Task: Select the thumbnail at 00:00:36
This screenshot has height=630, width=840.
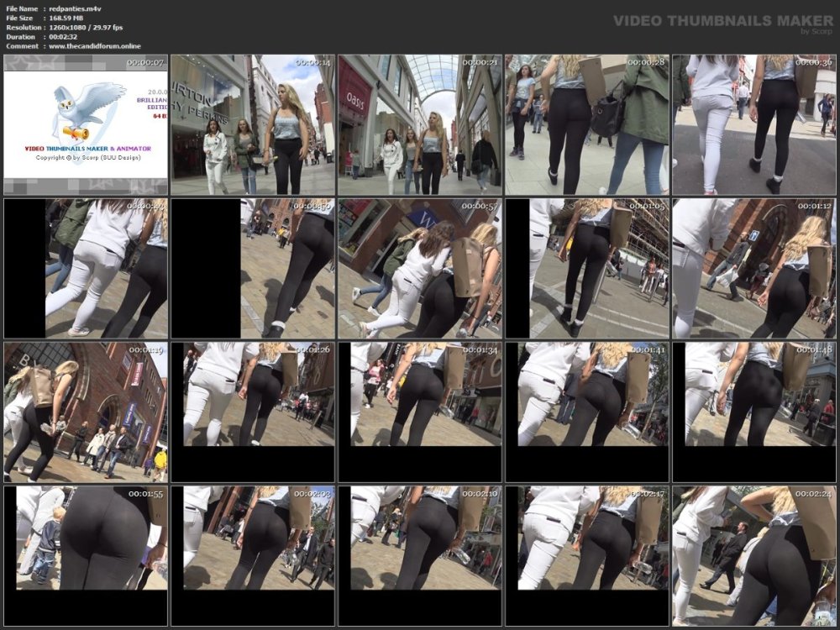Action: click(x=754, y=125)
